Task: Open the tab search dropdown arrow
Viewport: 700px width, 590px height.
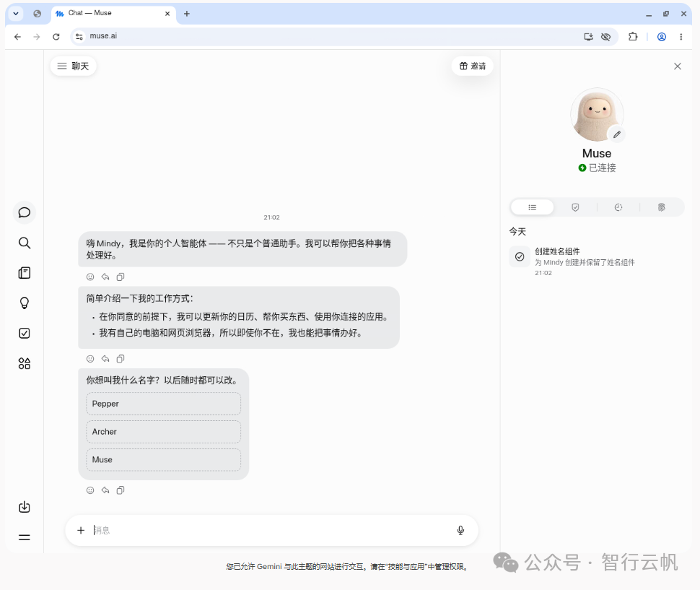Action: pos(16,14)
